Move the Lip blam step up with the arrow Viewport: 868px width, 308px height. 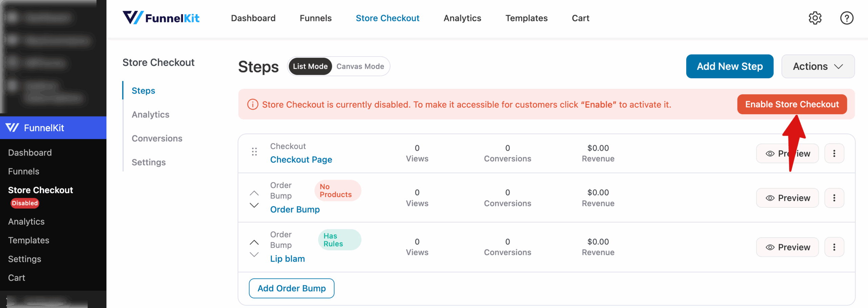(254, 242)
